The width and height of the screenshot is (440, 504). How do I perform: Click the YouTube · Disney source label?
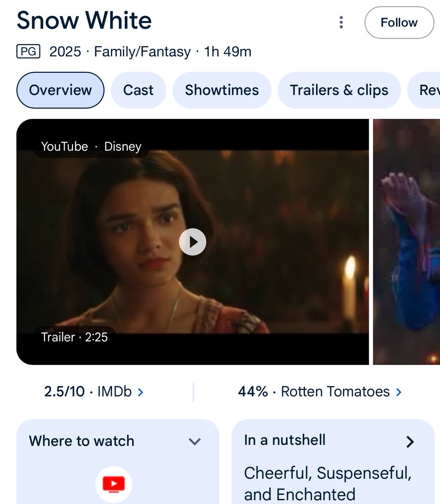click(91, 147)
